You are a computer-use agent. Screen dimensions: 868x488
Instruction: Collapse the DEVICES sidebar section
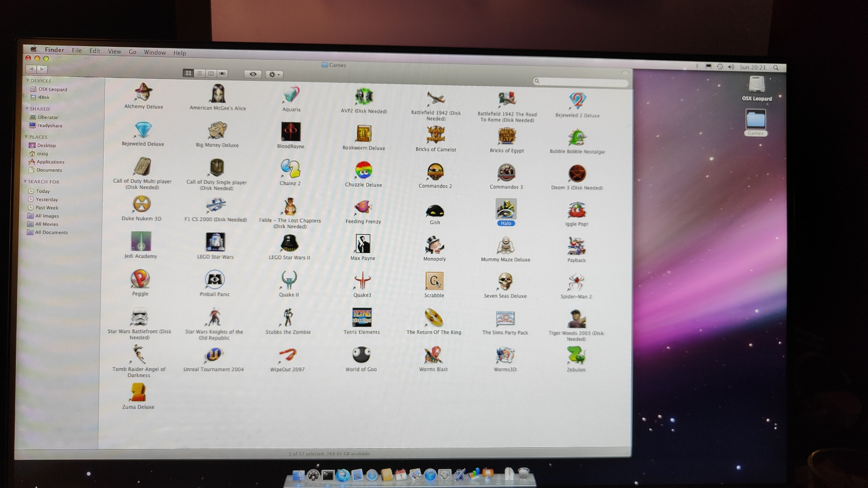click(28, 80)
